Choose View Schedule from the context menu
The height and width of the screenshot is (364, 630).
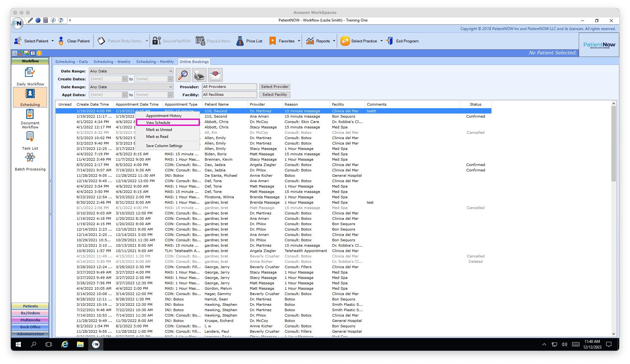[x=158, y=122]
